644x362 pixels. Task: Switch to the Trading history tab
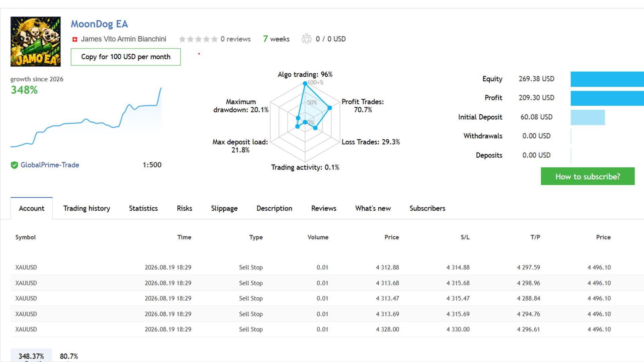[87, 208]
